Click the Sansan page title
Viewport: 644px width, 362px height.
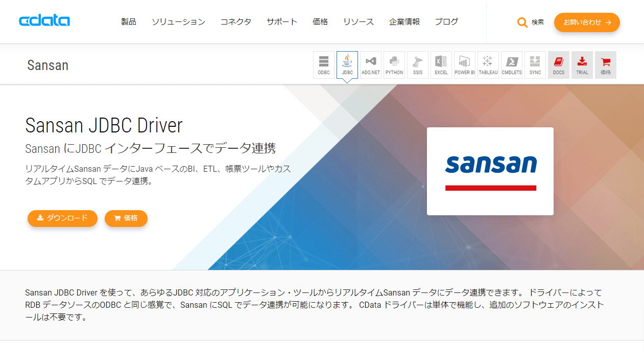pos(47,65)
